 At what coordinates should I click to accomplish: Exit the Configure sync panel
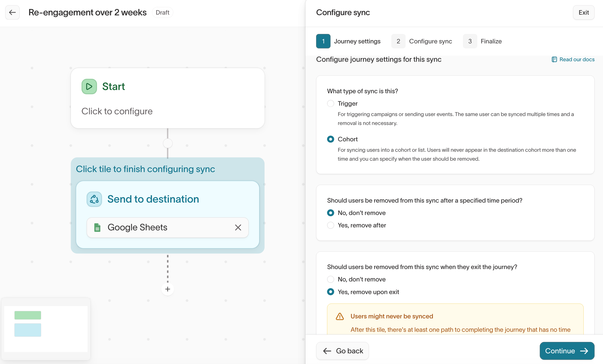click(584, 12)
